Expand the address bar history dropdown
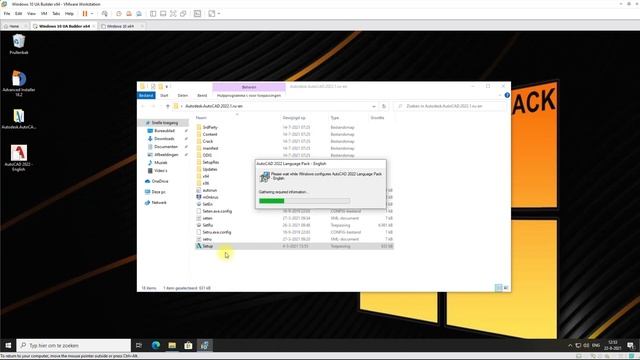The image size is (640, 360). coord(374,106)
